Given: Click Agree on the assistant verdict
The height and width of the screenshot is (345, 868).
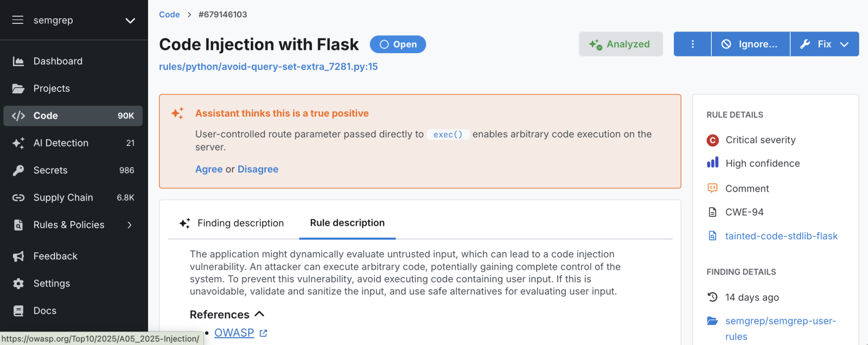Looking at the screenshot, I should (209, 169).
